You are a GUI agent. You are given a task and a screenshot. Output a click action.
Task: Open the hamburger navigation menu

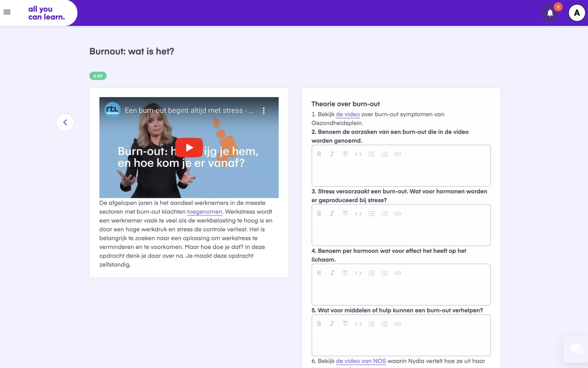pos(7,12)
